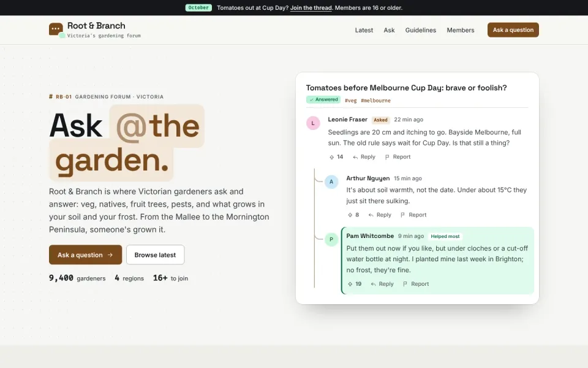
Task: Click the Asked badge beside Leonie Fraser
Action: (380, 120)
